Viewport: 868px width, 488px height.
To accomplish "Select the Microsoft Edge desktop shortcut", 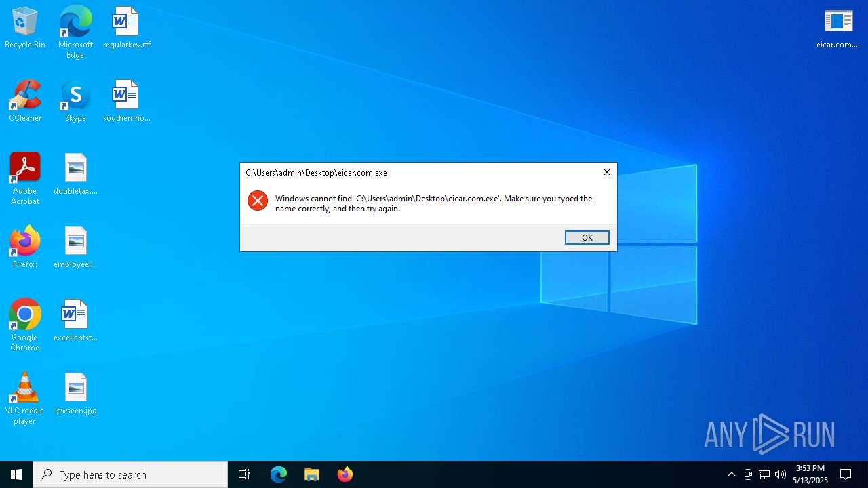I will pos(75,33).
